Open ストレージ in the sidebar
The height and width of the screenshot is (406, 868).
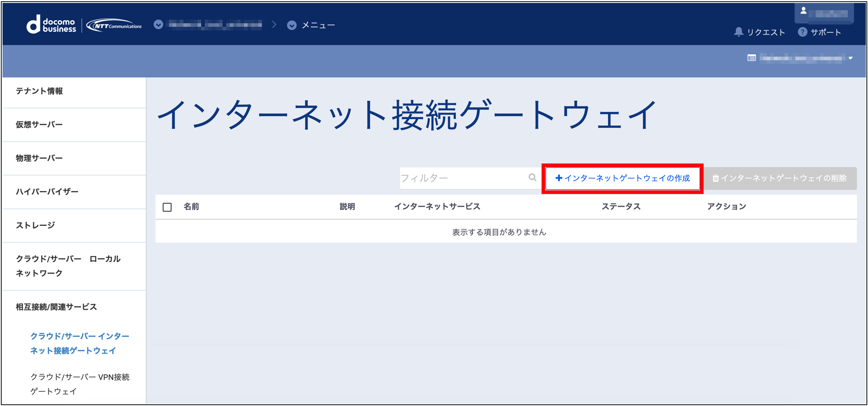pyautogui.click(x=35, y=225)
